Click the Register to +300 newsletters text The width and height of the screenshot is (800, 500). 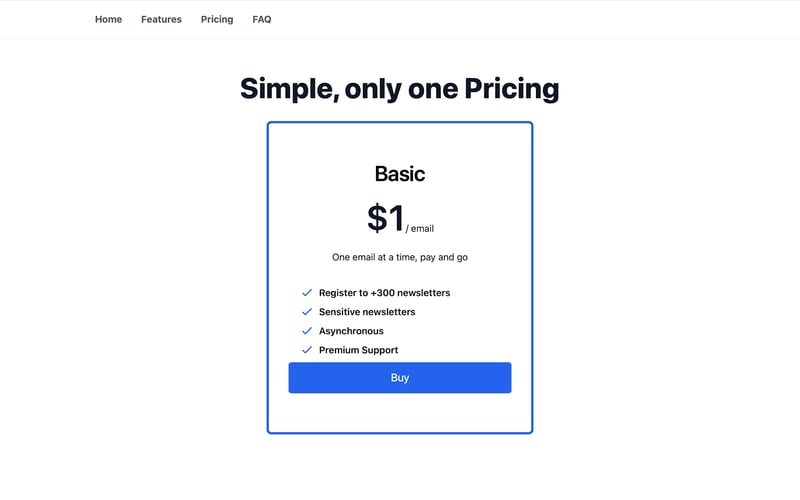tap(384, 293)
